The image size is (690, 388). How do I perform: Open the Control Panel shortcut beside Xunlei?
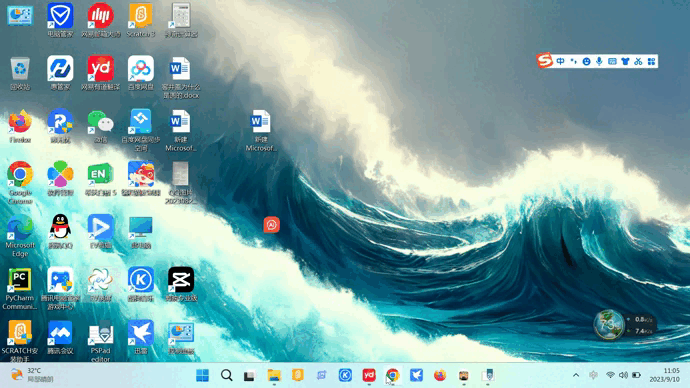(x=181, y=333)
